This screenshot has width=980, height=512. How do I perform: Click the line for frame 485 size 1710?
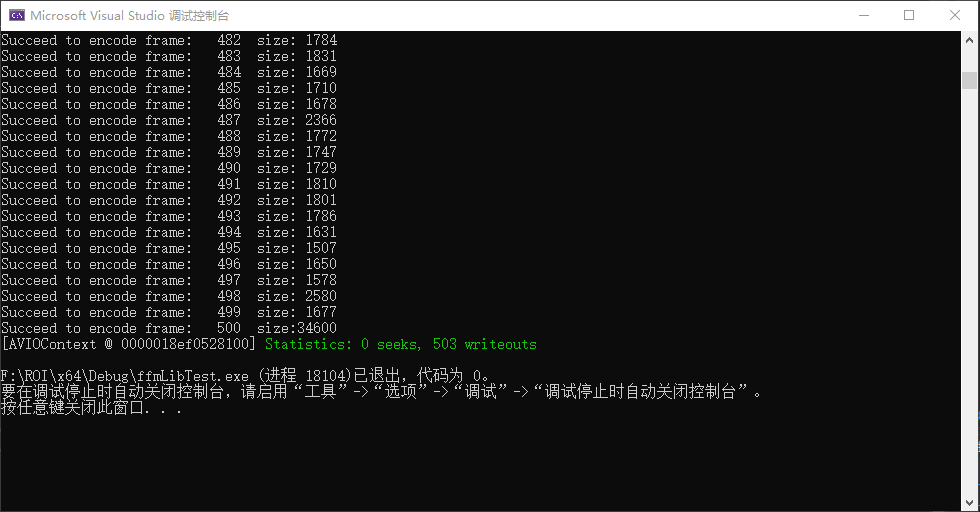169,88
